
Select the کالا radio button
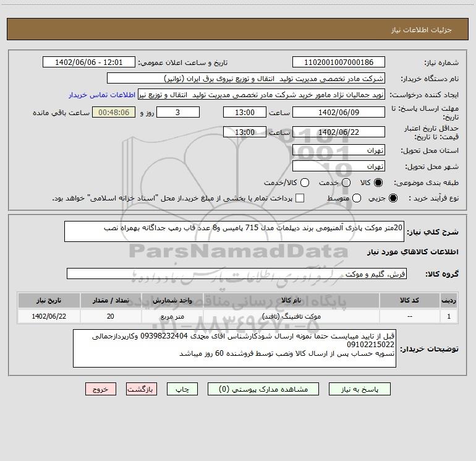pyautogui.click(x=378, y=183)
